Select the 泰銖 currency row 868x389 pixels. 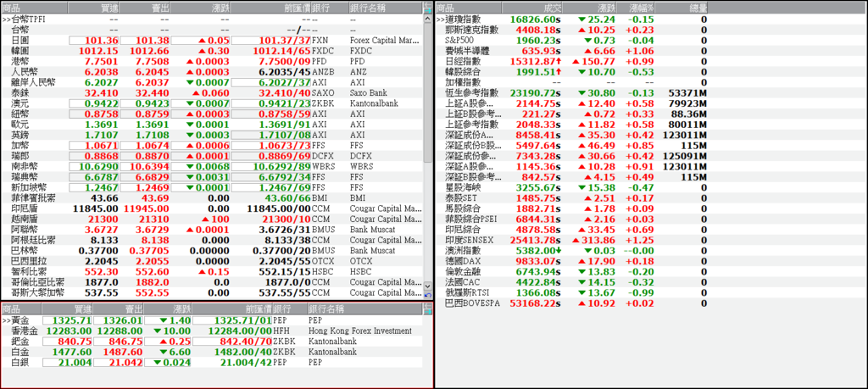211,93
